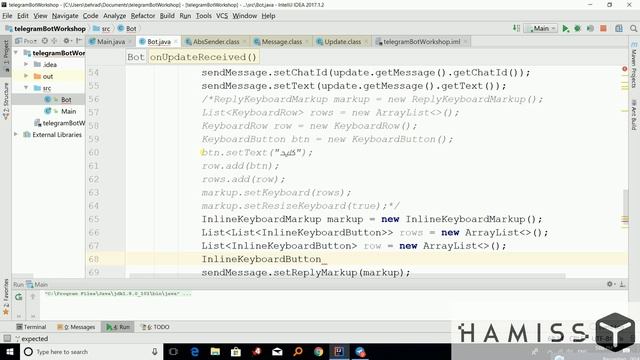Open Telegram from the taskbar
Image resolution: width=640 pixels, height=360 pixels.
tap(360, 351)
